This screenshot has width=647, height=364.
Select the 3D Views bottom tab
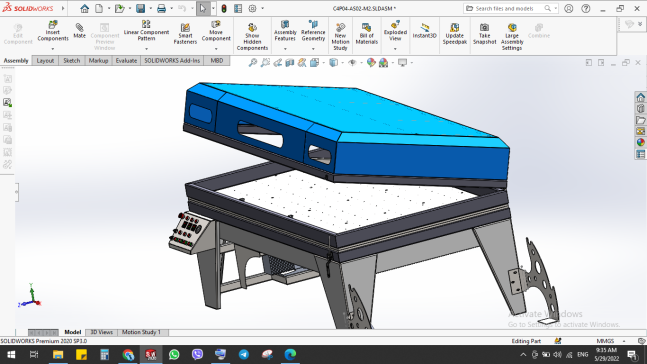pyautogui.click(x=102, y=332)
